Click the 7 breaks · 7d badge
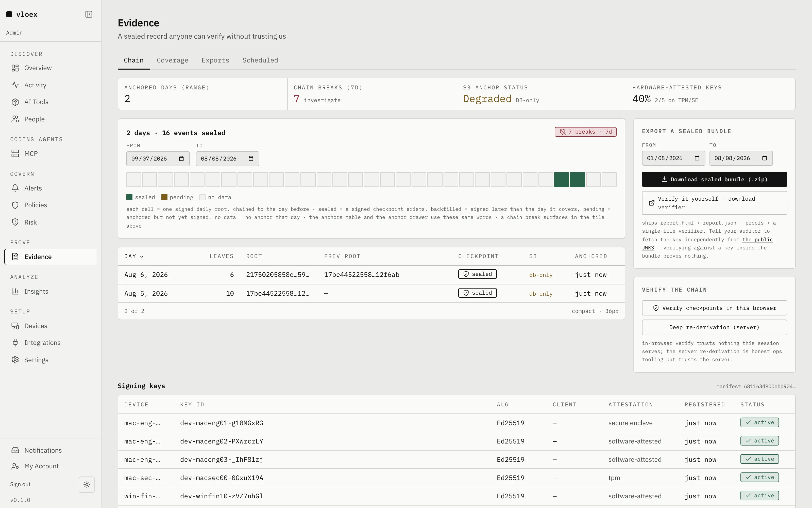 pos(585,132)
